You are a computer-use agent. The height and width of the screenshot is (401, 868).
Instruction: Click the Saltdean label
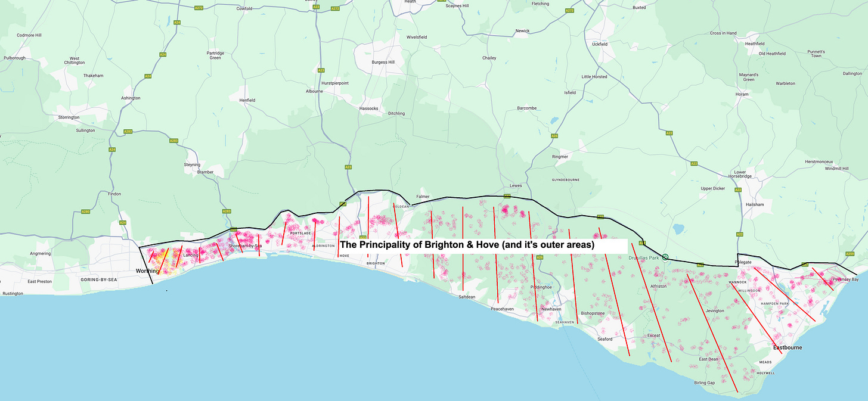[467, 296]
